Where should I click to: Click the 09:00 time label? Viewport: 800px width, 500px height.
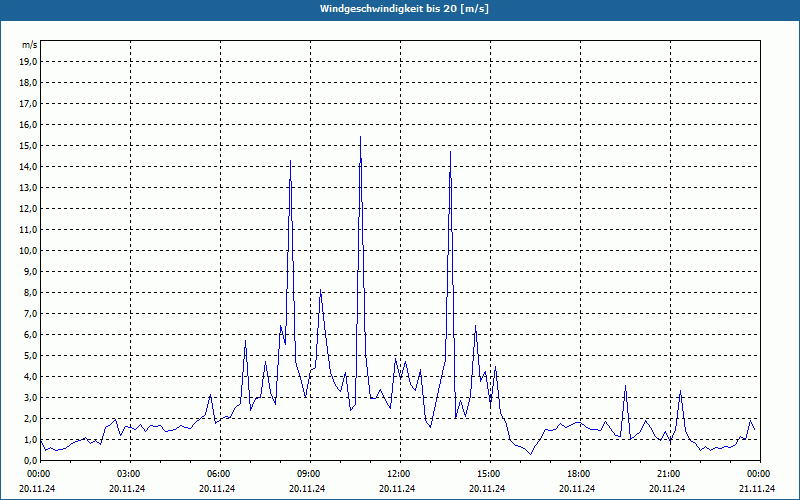tap(310, 474)
